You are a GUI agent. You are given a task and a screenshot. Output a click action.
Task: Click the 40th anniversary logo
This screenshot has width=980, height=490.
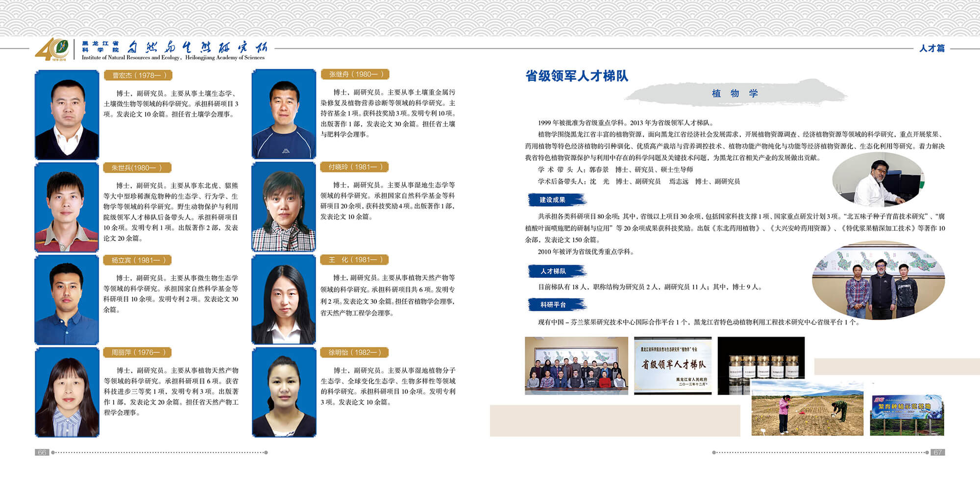pyautogui.click(x=52, y=49)
